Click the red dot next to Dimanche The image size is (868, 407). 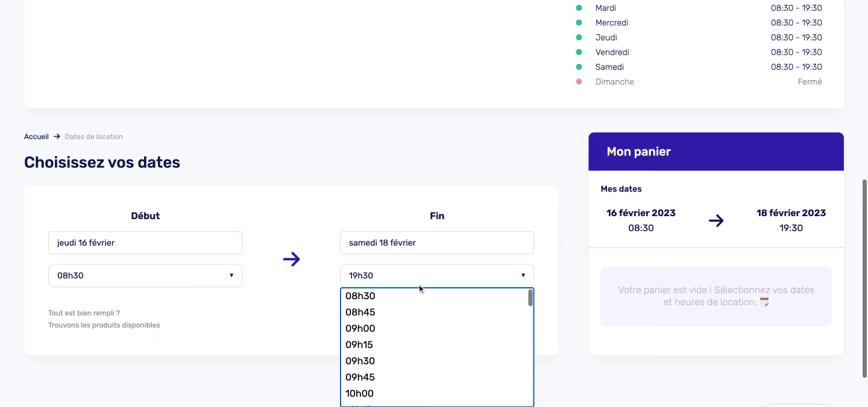point(579,82)
